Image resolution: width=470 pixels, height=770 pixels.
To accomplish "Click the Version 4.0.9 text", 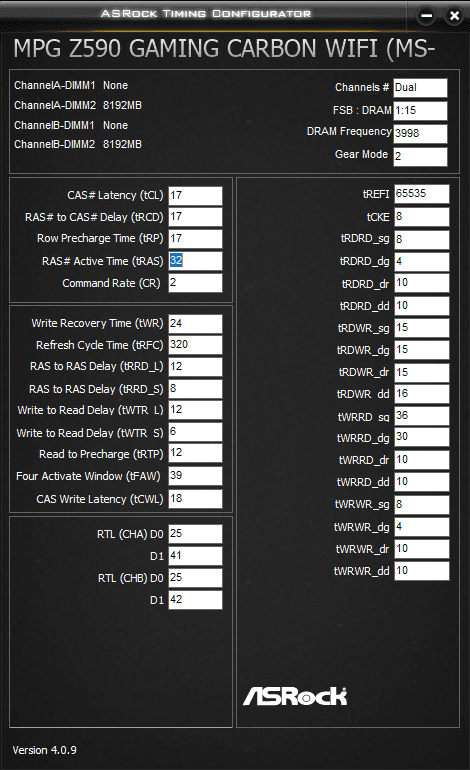I will (x=45, y=750).
